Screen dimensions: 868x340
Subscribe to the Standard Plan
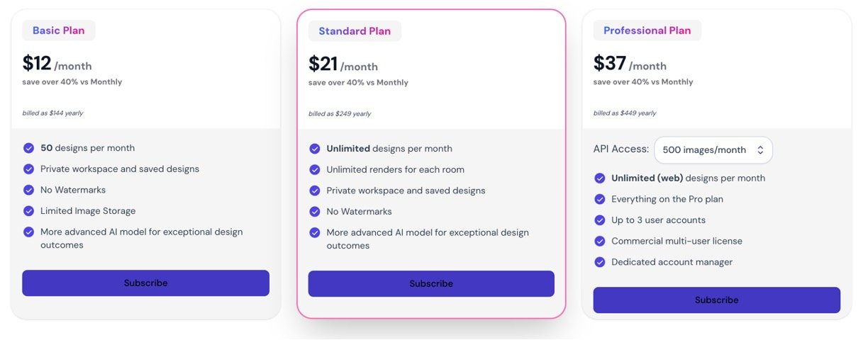pos(431,284)
